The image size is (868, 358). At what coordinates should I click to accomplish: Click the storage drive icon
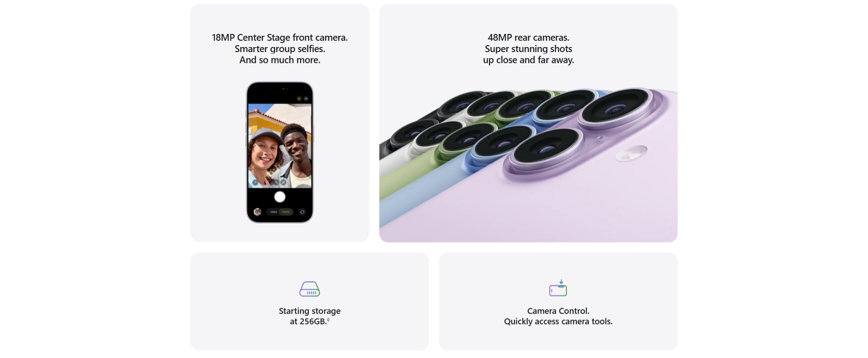click(x=310, y=289)
